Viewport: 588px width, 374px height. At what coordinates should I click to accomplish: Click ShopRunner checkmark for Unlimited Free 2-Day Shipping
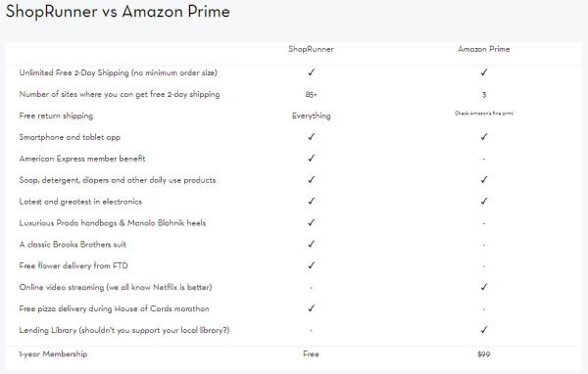(x=312, y=72)
